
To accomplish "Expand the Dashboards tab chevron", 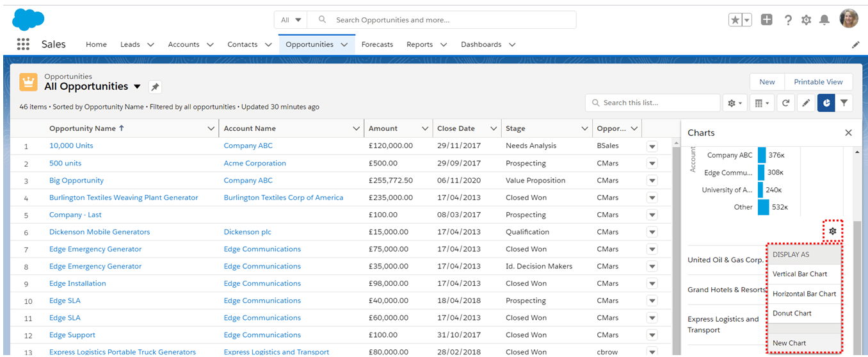I will coord(512,45).
